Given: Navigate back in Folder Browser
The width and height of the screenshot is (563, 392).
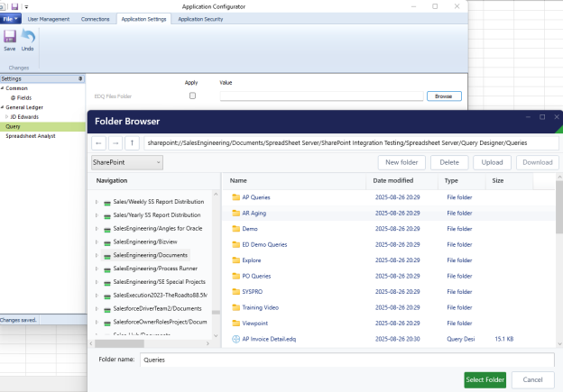Looking at the screenshot, I should pyautogui.click(x=99, y=142).
